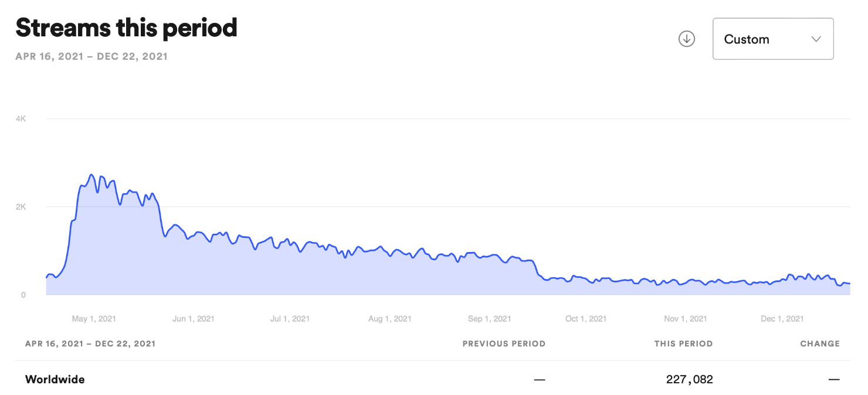Click the Dec 1, 2021 axis label
The width and height of the screenshot is (868, 395).
point(782,319)
